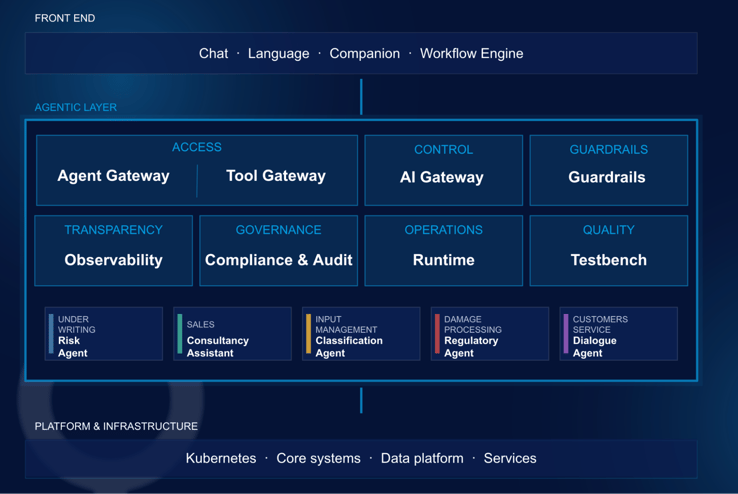Click Companion in the front end bar
Screen dimensions: 738x494
(x=365, y=54)
